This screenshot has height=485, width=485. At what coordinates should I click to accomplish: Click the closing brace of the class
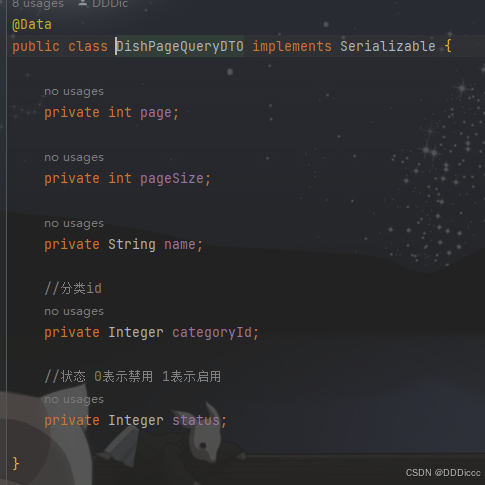click(16, 464)
